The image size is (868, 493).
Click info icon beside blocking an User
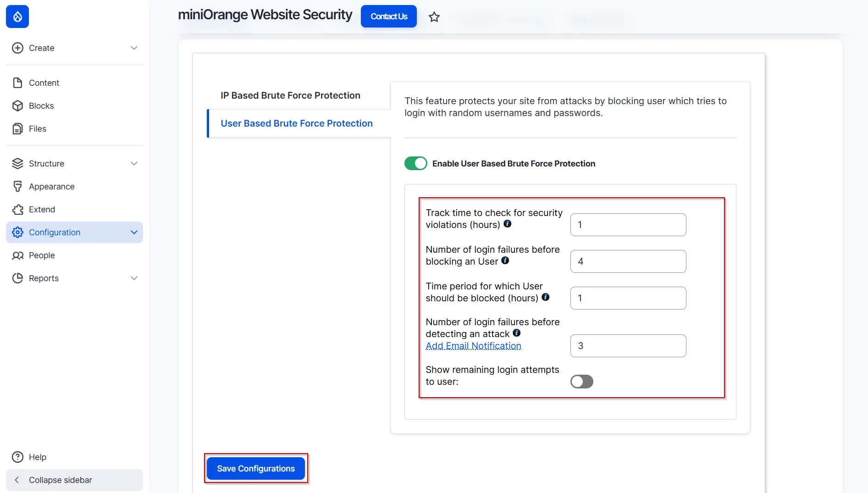pos(505,260)
